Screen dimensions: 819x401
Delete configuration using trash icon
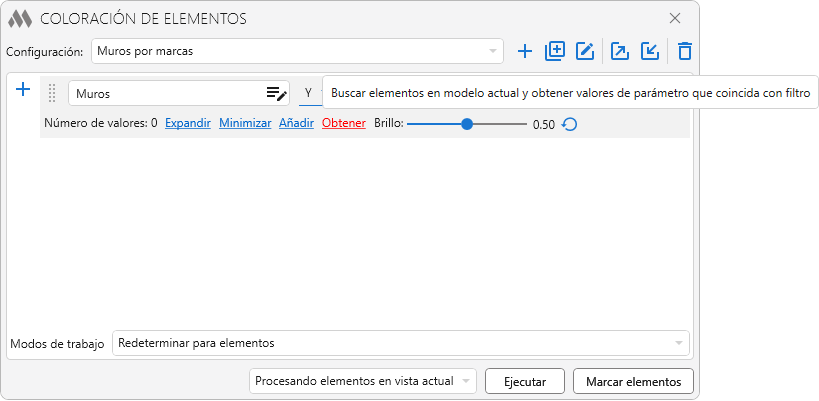[685, 51]
